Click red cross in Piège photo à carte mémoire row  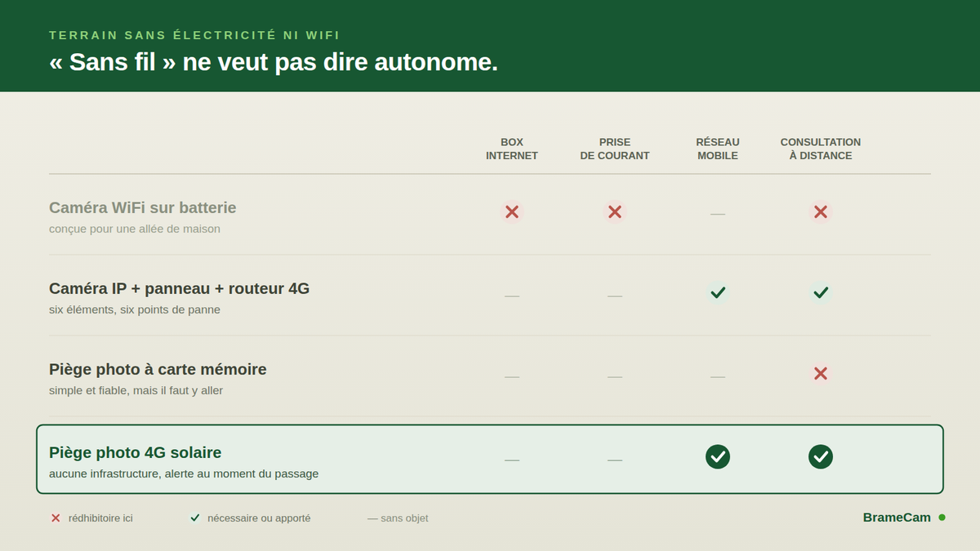(821, 374)
